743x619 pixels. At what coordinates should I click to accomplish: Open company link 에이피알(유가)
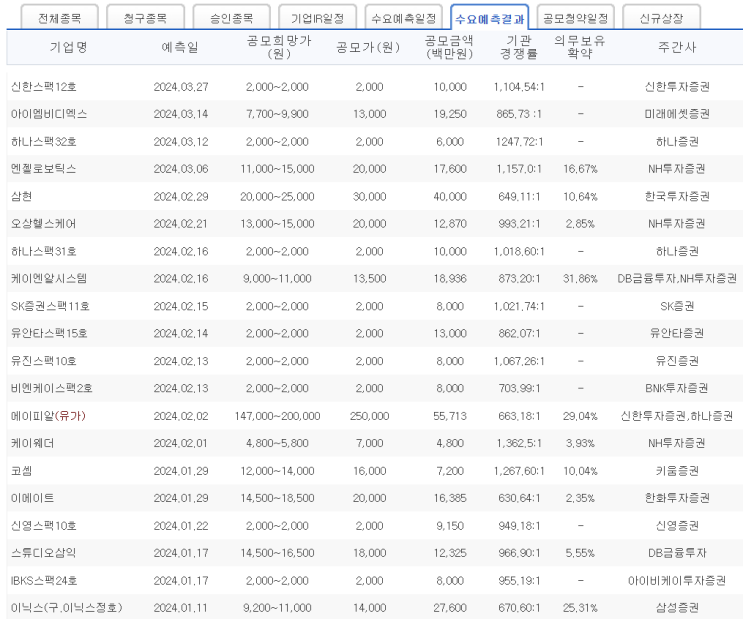(x=48, y=416)
